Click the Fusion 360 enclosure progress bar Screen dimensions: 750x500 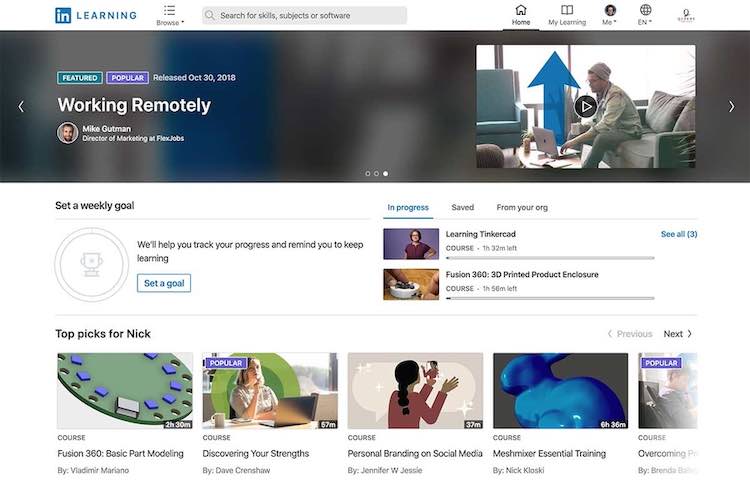(x=550, y=298)
